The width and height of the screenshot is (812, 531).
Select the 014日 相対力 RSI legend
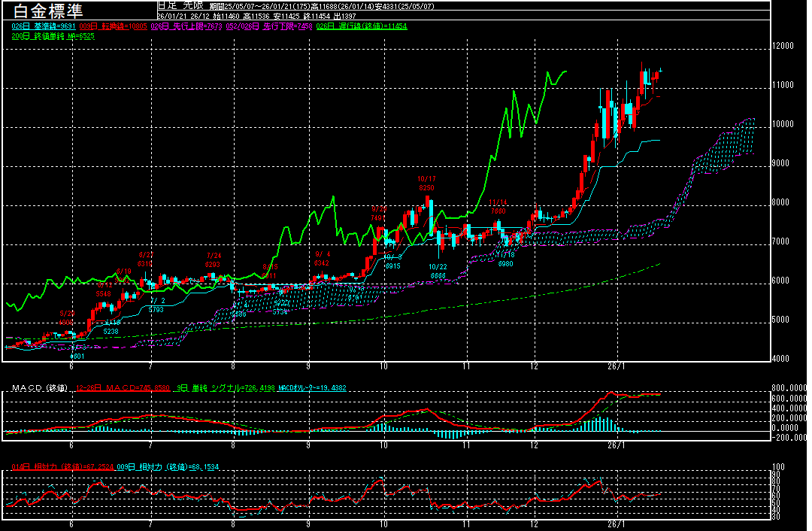click(63, 467)
